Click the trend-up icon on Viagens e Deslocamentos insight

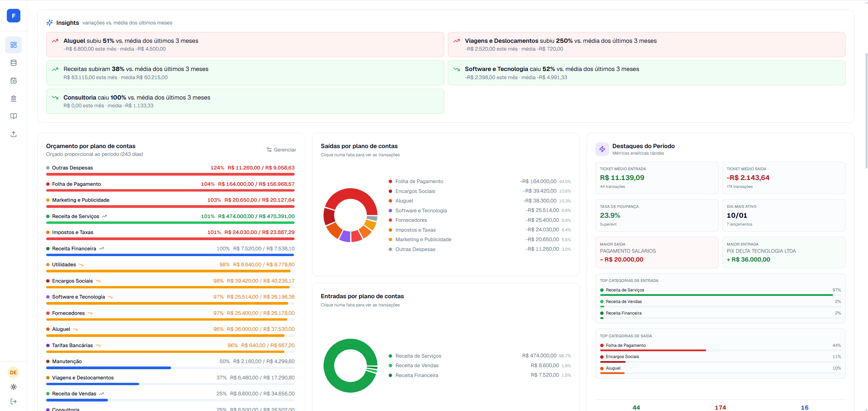point(457,41)
